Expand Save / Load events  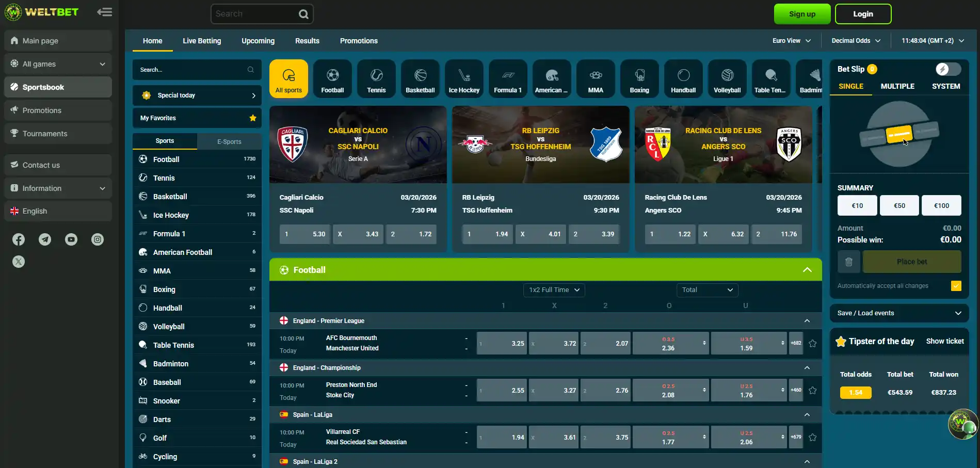coord(899,313)
